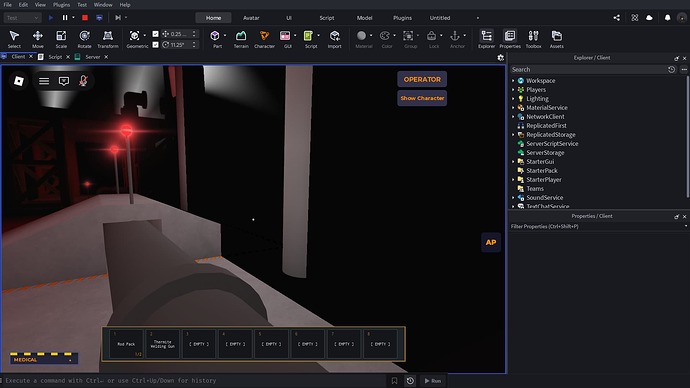This screenshot has width=690, height=388.
Task: Expand the Lighting node
Action: point(513,99)
